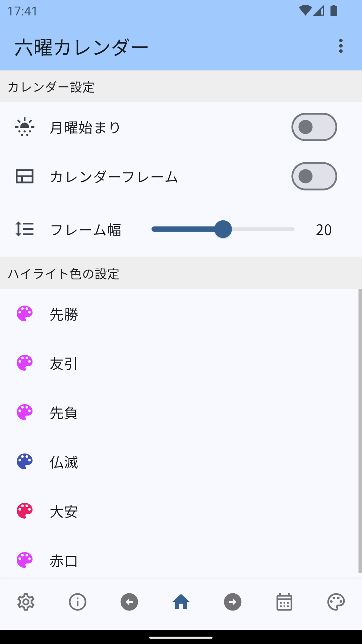Go to previous with left arrow icon
362x644 pixels.
point(129,602)
